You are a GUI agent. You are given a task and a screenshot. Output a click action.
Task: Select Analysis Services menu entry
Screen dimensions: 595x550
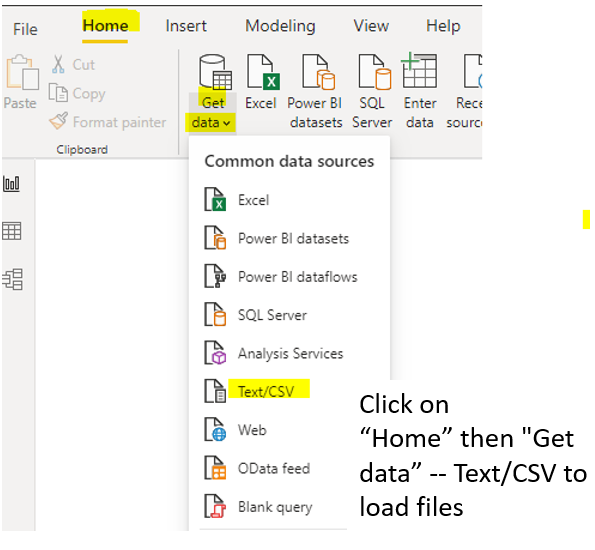[289, 353]
